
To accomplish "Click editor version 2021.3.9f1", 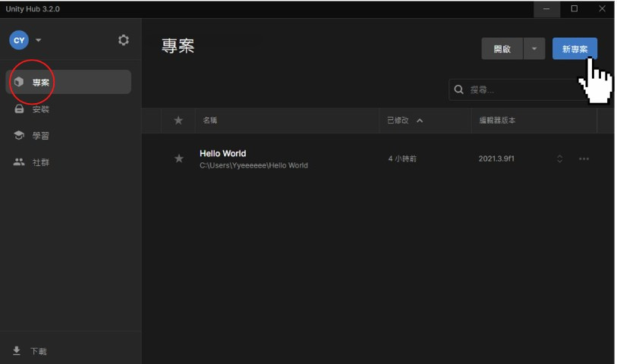I will 496,158.
